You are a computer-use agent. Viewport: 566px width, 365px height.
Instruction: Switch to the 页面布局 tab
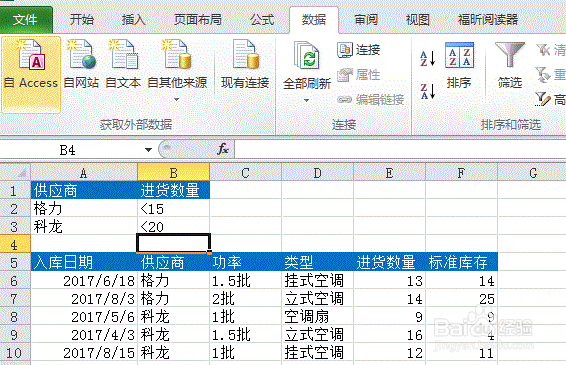pos(198,19)
